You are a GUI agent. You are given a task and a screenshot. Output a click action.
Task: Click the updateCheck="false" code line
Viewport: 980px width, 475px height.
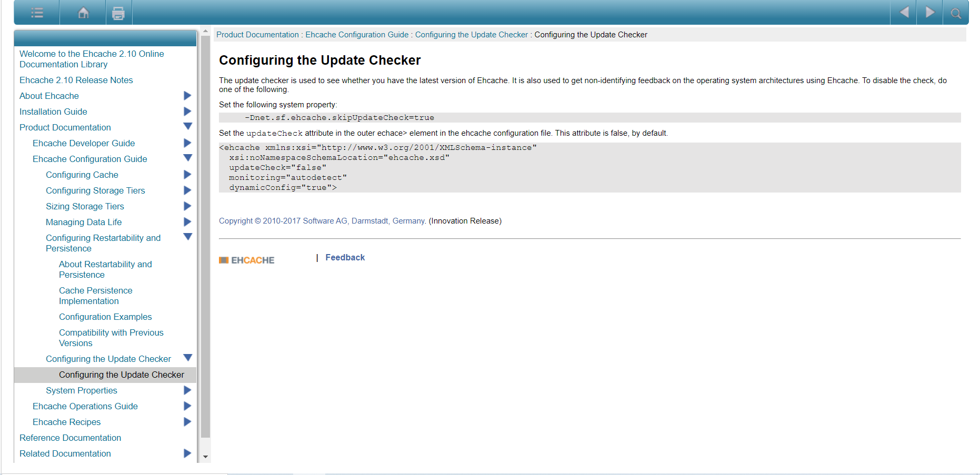[277, 168]
